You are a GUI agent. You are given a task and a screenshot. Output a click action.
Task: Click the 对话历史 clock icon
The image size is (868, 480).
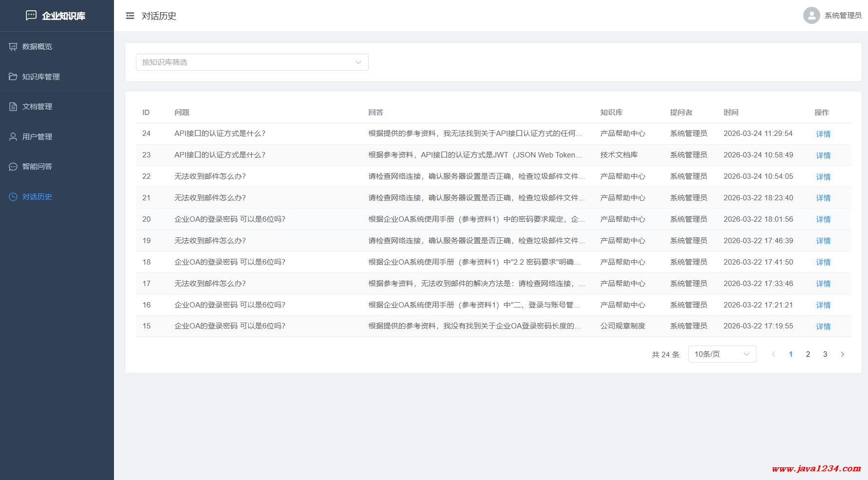pos(13,197)
